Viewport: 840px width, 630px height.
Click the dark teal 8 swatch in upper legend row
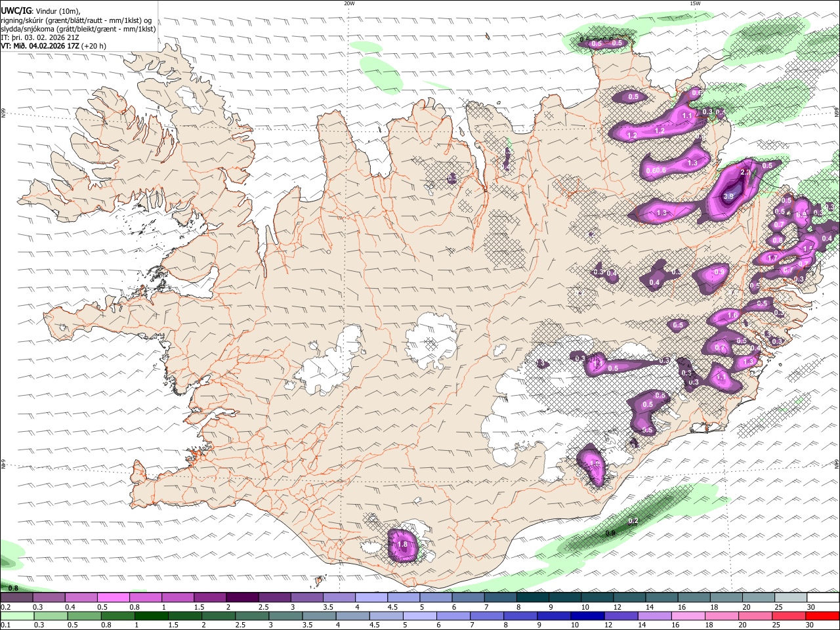tap(533, 598)
